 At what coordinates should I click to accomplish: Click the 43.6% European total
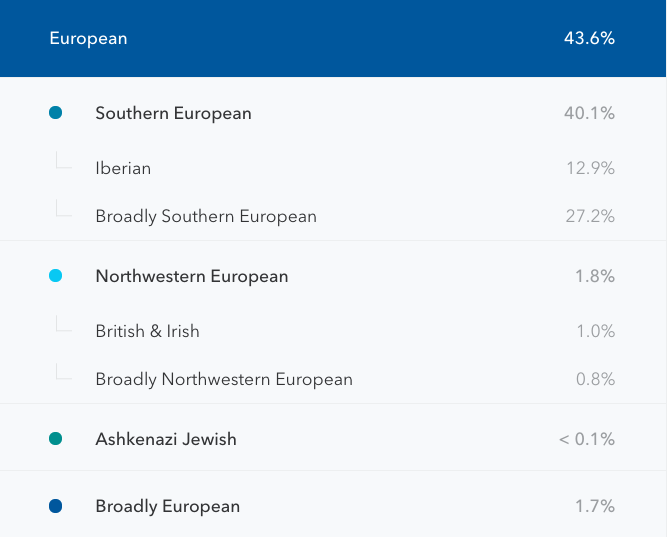(x=589, y=39)
